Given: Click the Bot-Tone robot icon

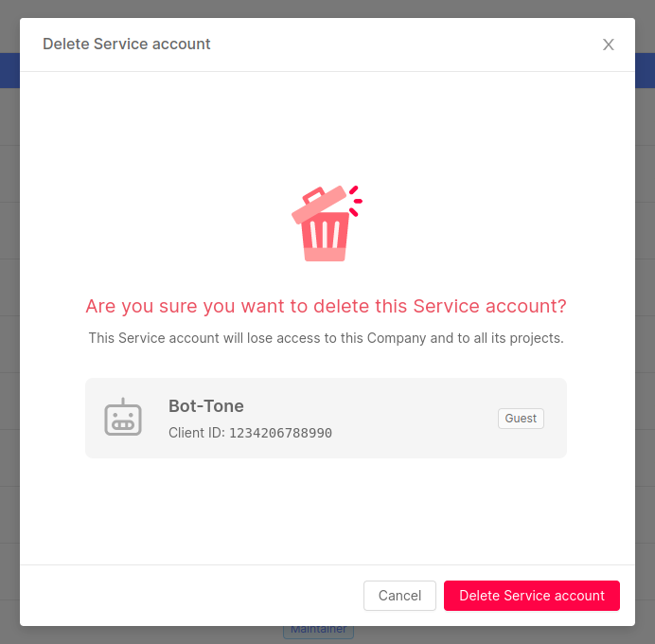Looking at the screenshot, I should point(123,417).
